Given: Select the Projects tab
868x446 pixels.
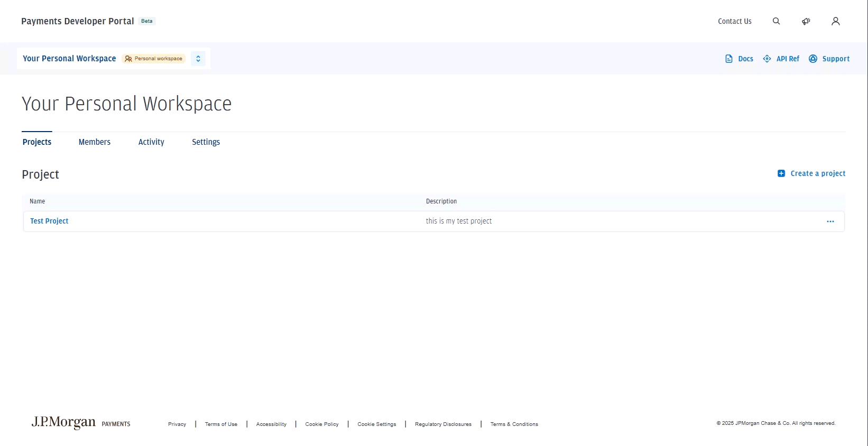Looking at the screenshot, I should [37, 142].
